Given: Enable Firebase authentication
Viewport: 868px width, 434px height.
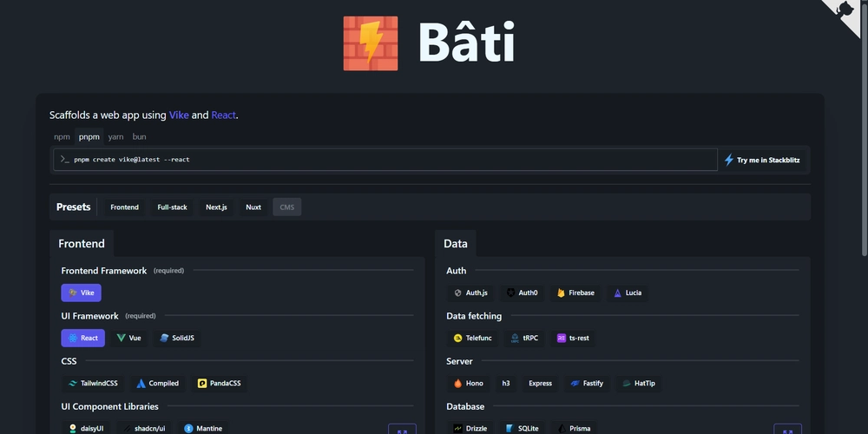Looking at the screenshot, I should (x=575, y=293).
